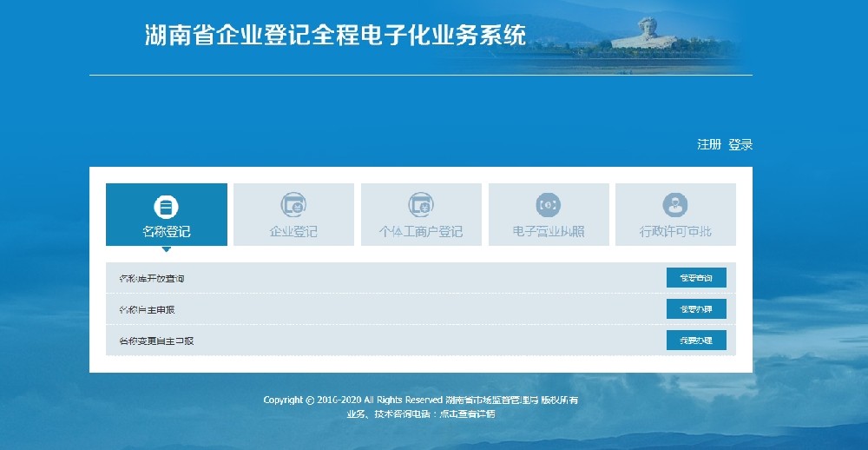Go to the 电子营业执照 tab label
Screen dimensions: 868x450
(x=549, y=232)
